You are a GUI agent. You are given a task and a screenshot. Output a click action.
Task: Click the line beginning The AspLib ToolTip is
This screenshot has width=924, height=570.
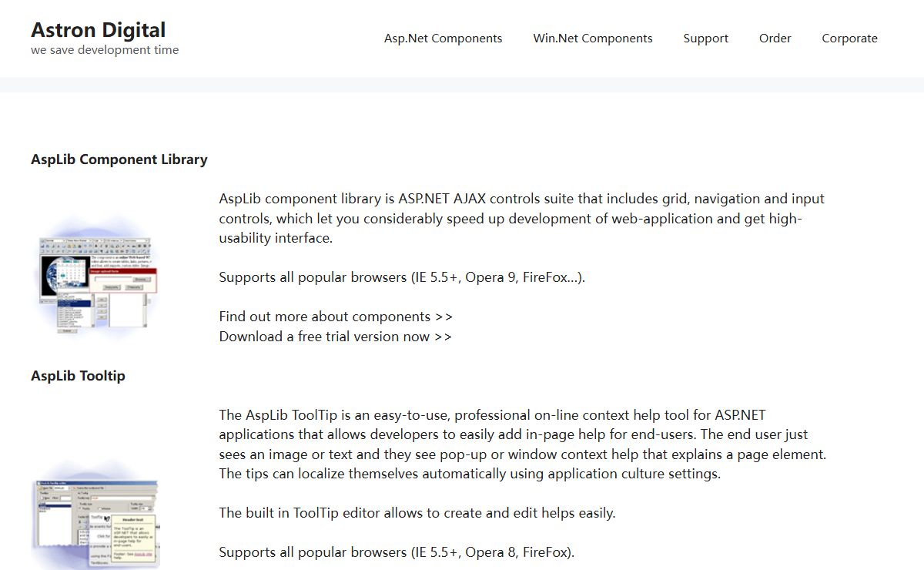492,415
